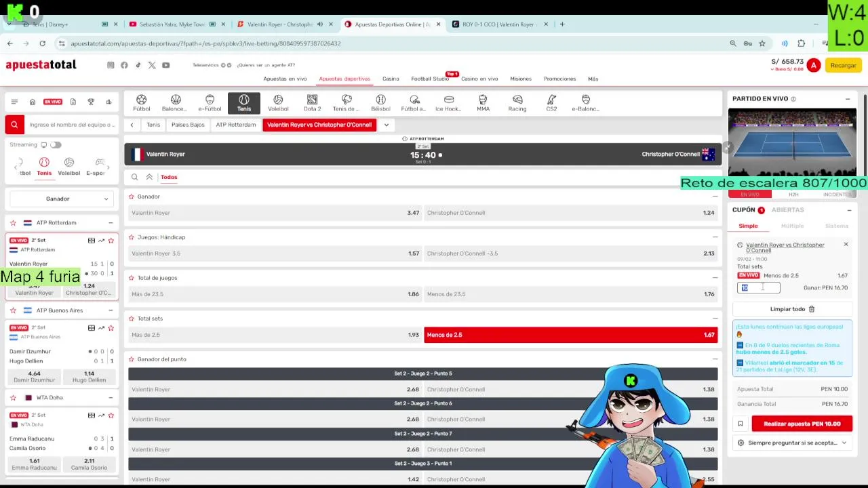Image resolution: width=868 pixels, height=488 pixels.
Task: Click the stake amount input field
Action: coord(759,288)
